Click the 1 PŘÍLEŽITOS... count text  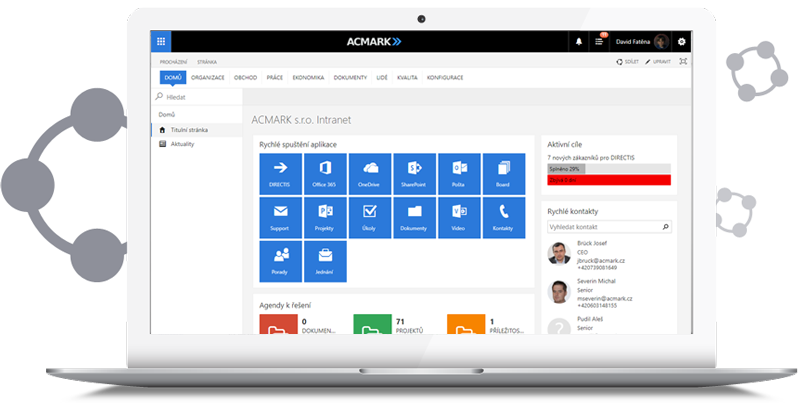coord(507,326)
